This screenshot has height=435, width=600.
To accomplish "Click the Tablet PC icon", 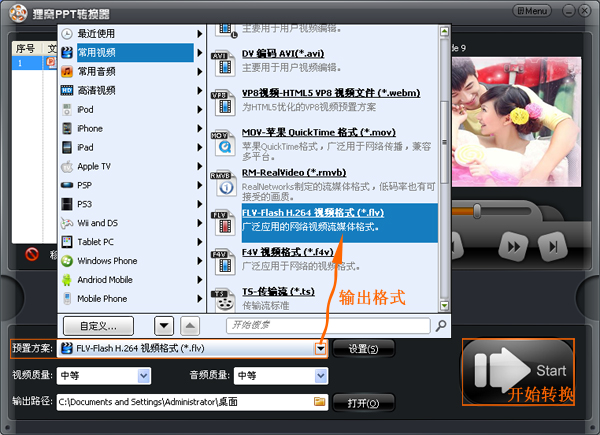I will coord(67,242).
